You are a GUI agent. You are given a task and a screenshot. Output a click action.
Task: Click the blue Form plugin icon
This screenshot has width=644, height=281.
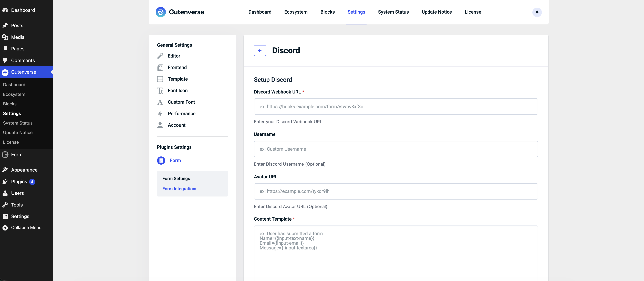161,160
